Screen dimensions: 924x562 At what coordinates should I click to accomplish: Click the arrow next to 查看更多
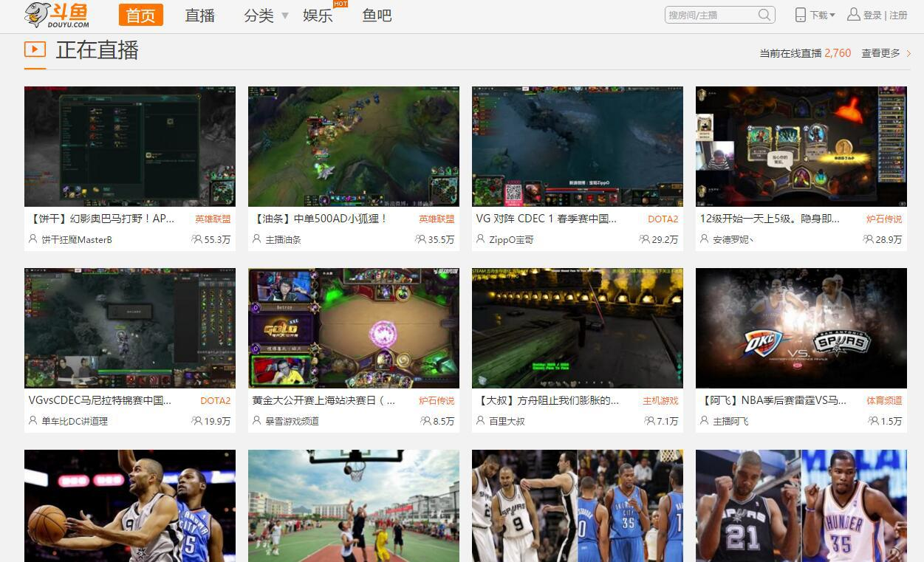point(908,53)
